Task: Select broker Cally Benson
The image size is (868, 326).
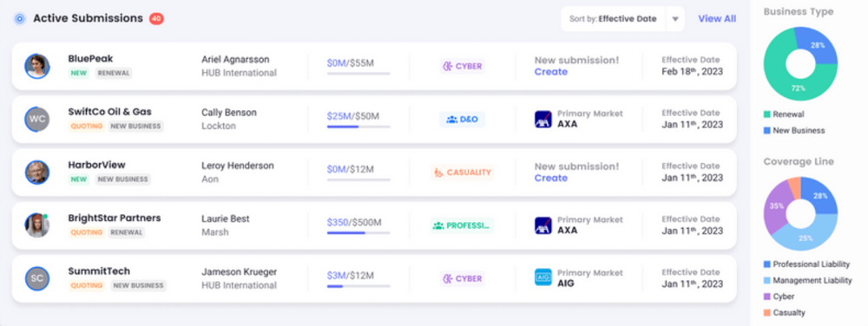Action: pos(229,112)
